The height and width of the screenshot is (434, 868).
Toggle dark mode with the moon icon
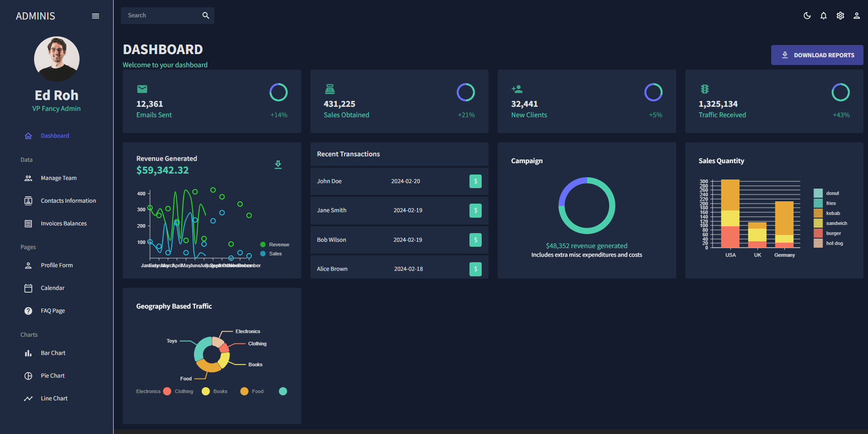pos(807,15)
